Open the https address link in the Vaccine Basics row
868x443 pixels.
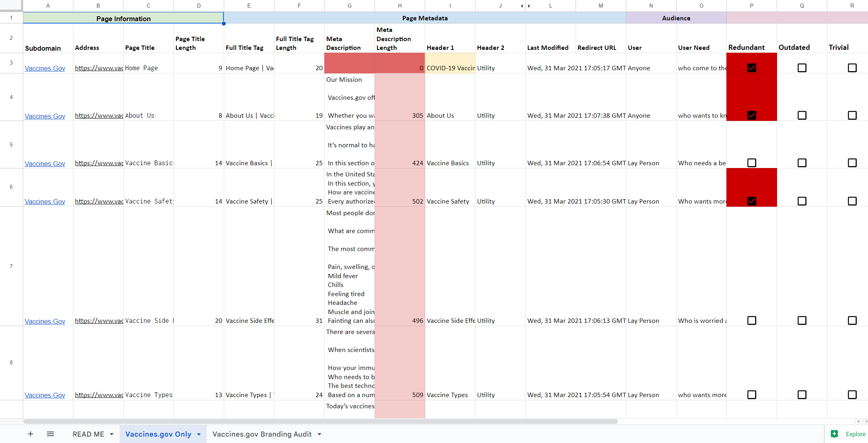tap(99, 163)
